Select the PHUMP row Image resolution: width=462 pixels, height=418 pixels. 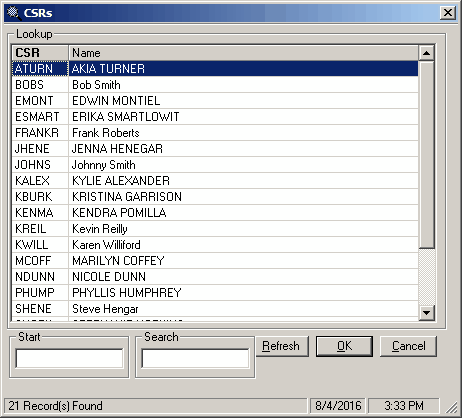215,293
